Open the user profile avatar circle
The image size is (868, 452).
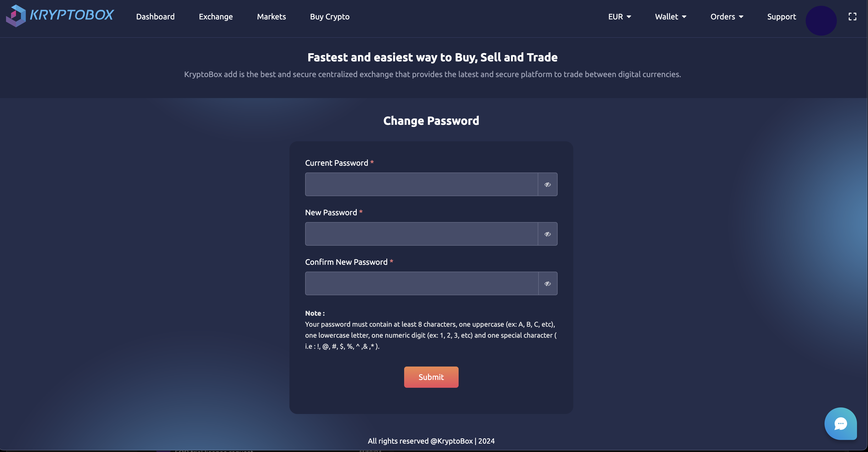click(x=821, y=20)
